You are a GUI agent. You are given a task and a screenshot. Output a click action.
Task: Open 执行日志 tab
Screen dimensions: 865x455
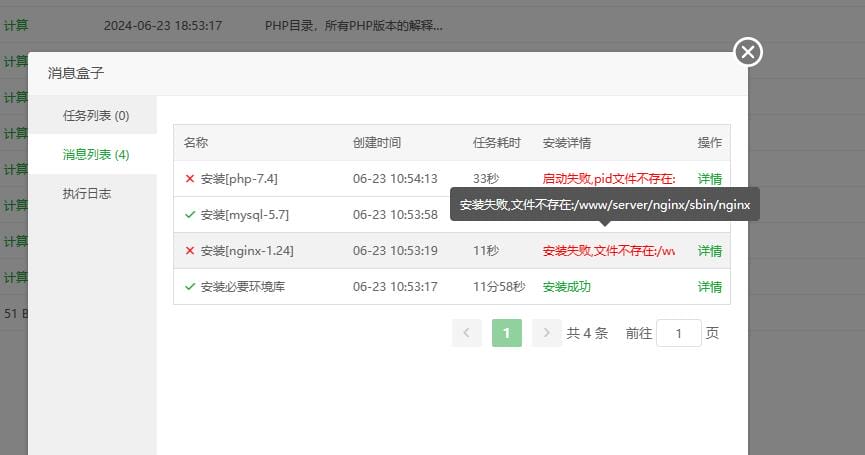click(x=87, y=194)
